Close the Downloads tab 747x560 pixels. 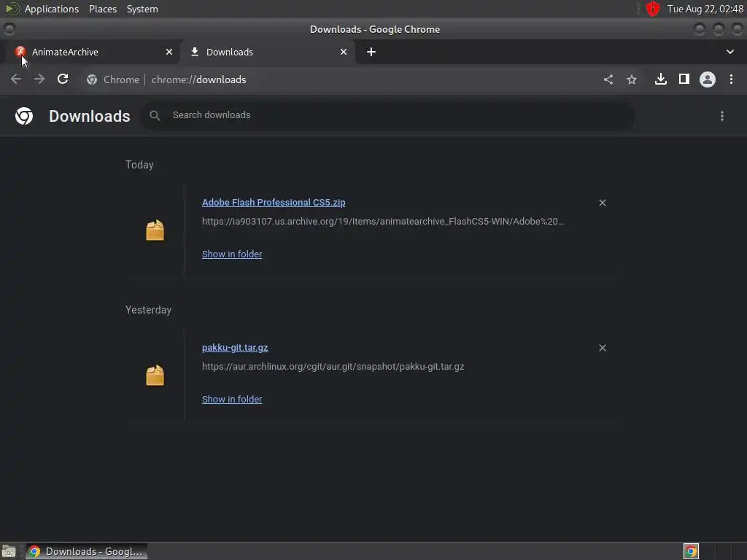coord(344,52)
